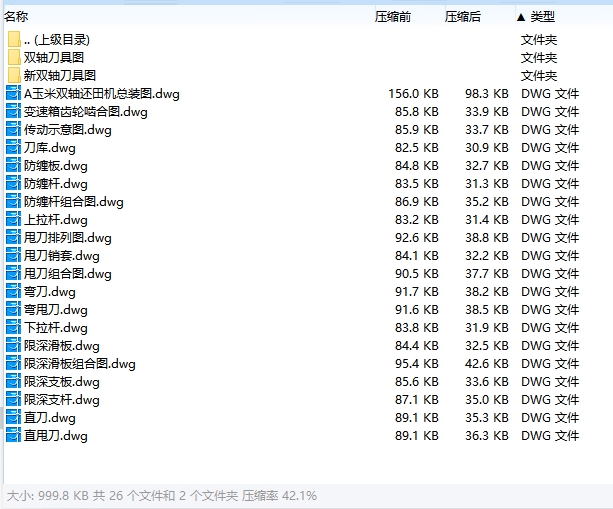
Task: Click the file name 防缠杆组合图.dwg
Action: point(73,202)
